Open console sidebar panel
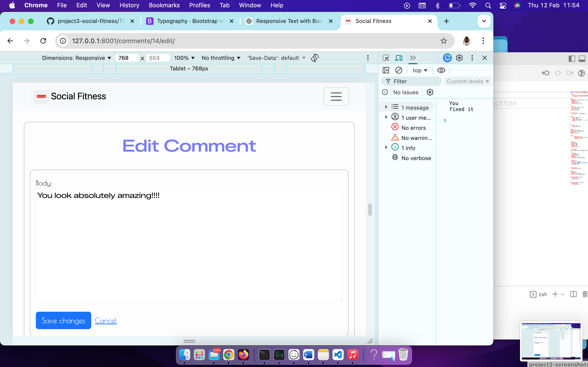The height and width of the screenshot is (367, 588). [386, 70]
